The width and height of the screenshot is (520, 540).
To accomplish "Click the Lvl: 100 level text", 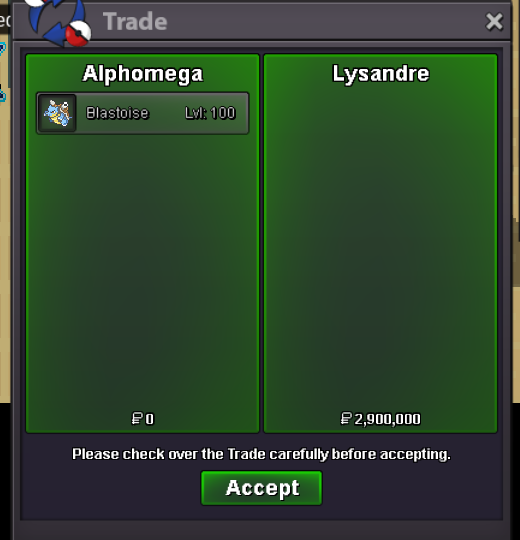I will click(x=210, y=113).
